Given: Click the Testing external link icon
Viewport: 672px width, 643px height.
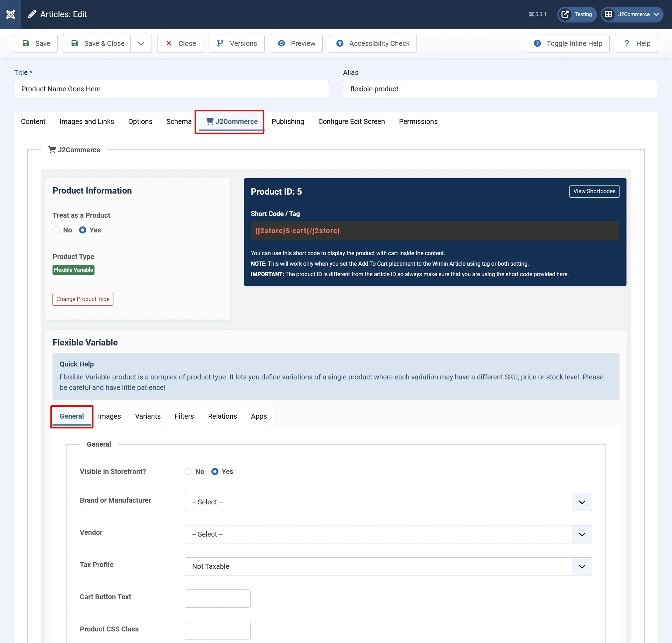Looking at the screenshot, I should (565, 14).
